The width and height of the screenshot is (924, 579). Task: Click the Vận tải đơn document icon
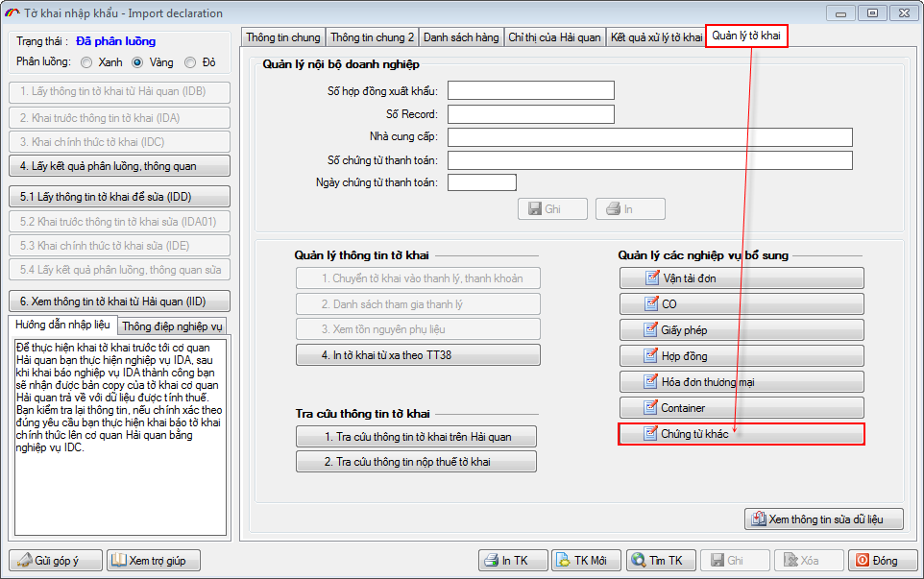pos(649,278)
